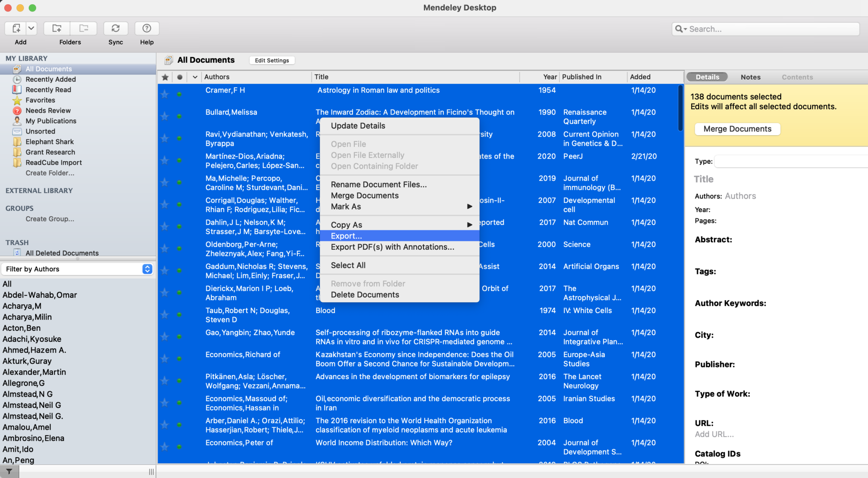Click the create folder icon
The width and height of the screenshot is (868, 478).
(56, 28)
